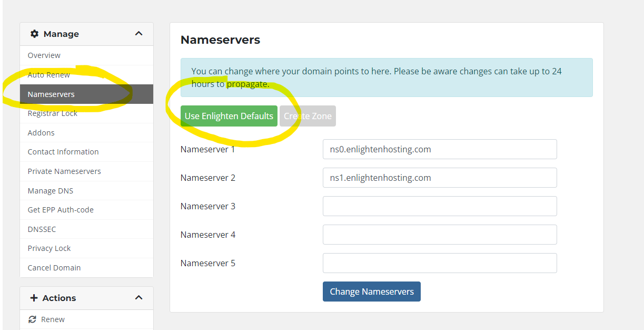Open the Auto Renew menu item
This screenshot has width=644, height=330.
(x=87, y=75)
